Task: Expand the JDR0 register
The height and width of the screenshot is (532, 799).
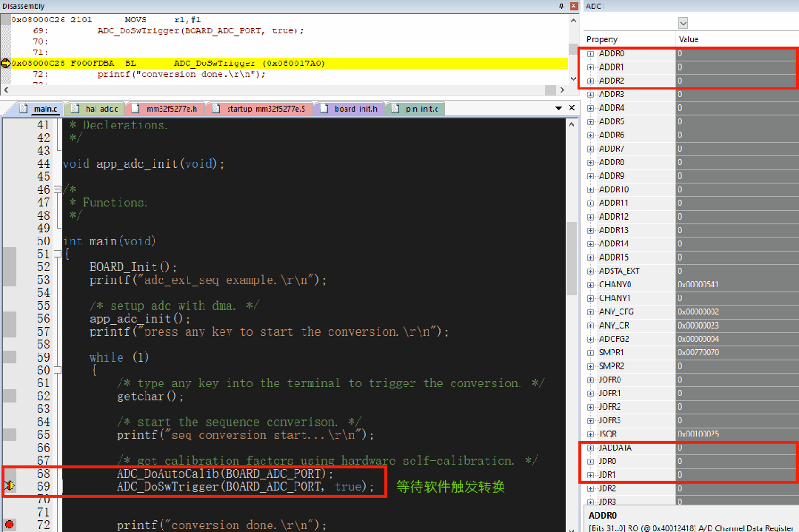Action: 591,461
